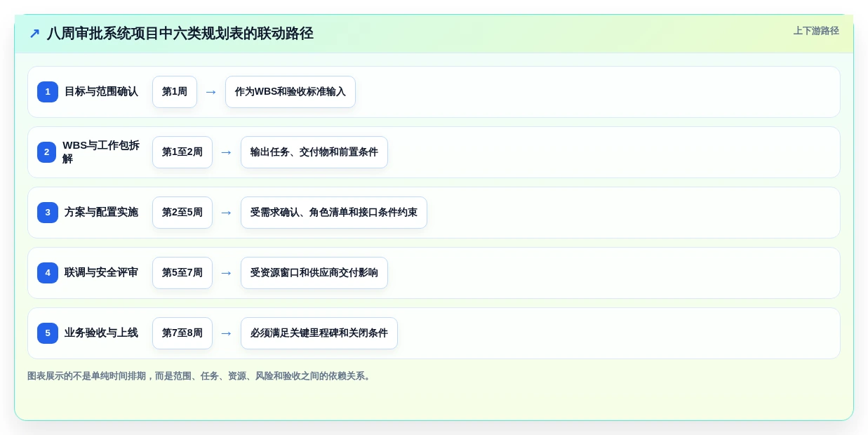Click the 第5至7周 time chip
The image size is (868, 435).
(x=182, y=273)
